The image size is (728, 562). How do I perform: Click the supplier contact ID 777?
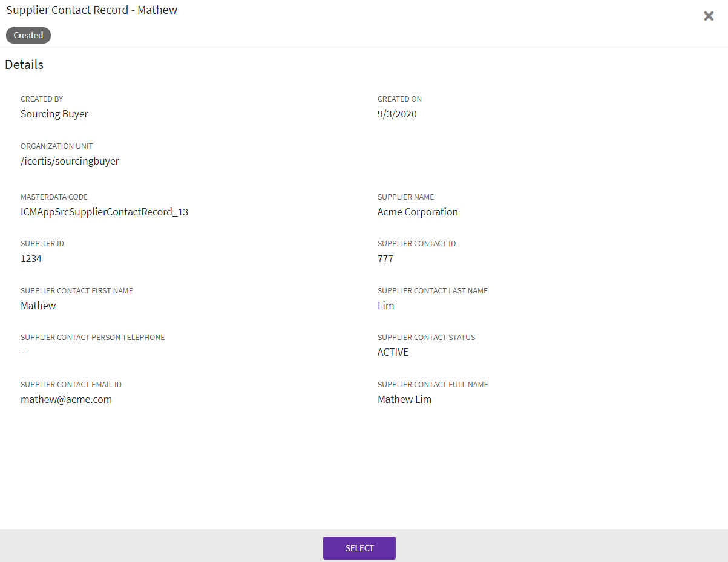tap(385, 258)
